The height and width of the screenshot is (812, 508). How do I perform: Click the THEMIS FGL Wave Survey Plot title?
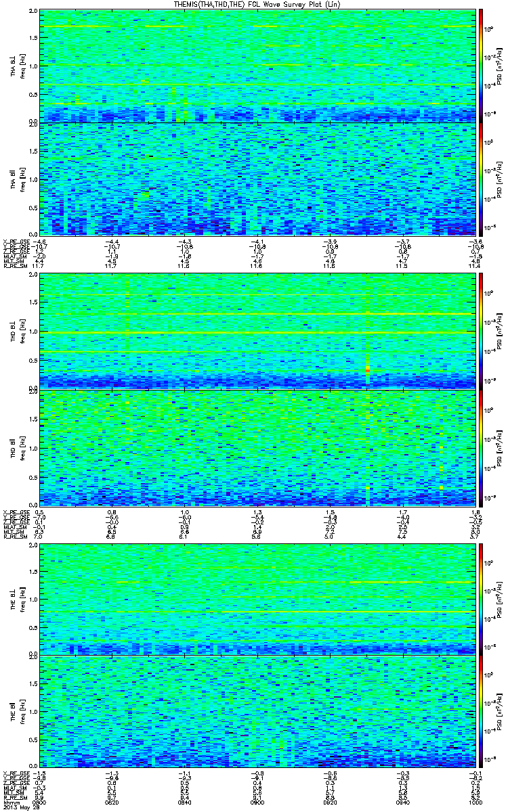coord(257,4)
